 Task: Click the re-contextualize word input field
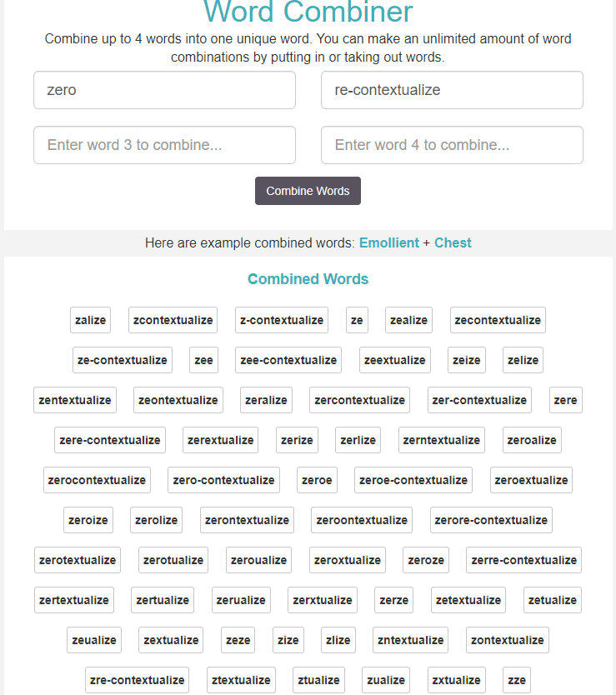tap(452, 90)
